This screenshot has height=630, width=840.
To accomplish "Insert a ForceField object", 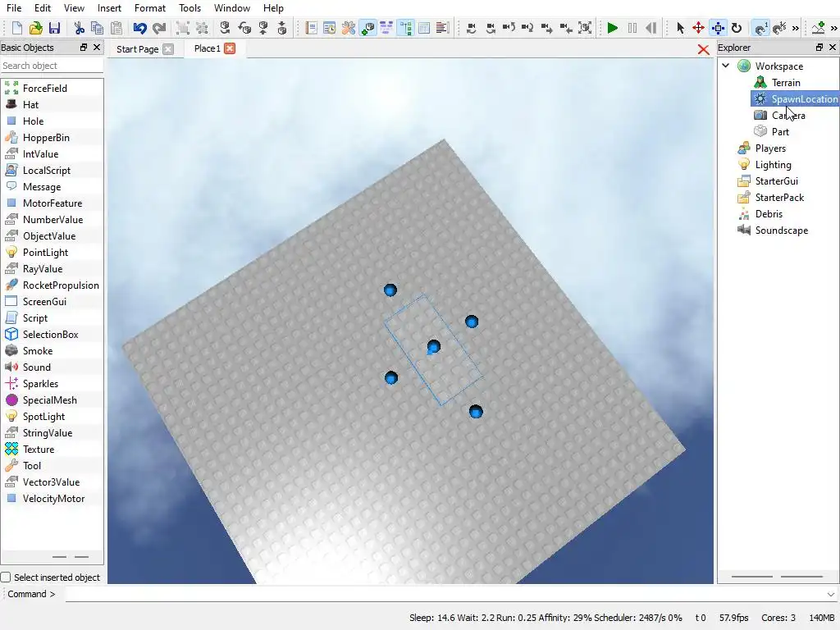I will tap(44, 89).
